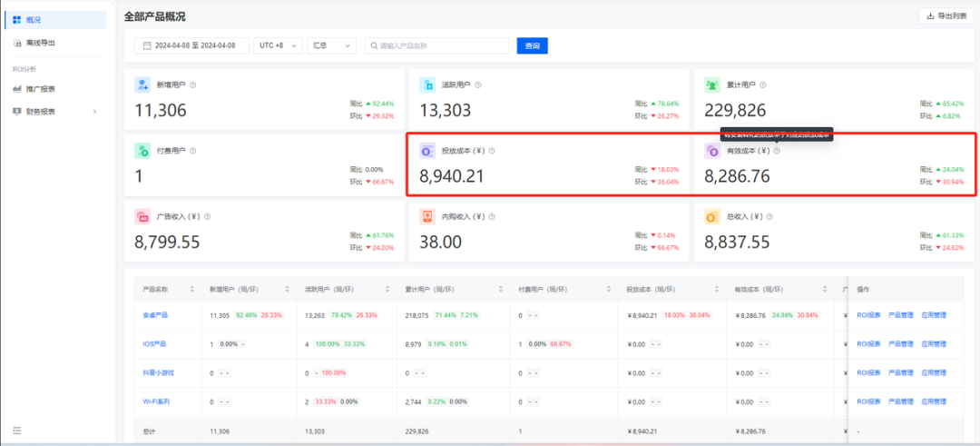
Task: Click the 广告收入 AD card icon
Action: (x=142, y=216)
